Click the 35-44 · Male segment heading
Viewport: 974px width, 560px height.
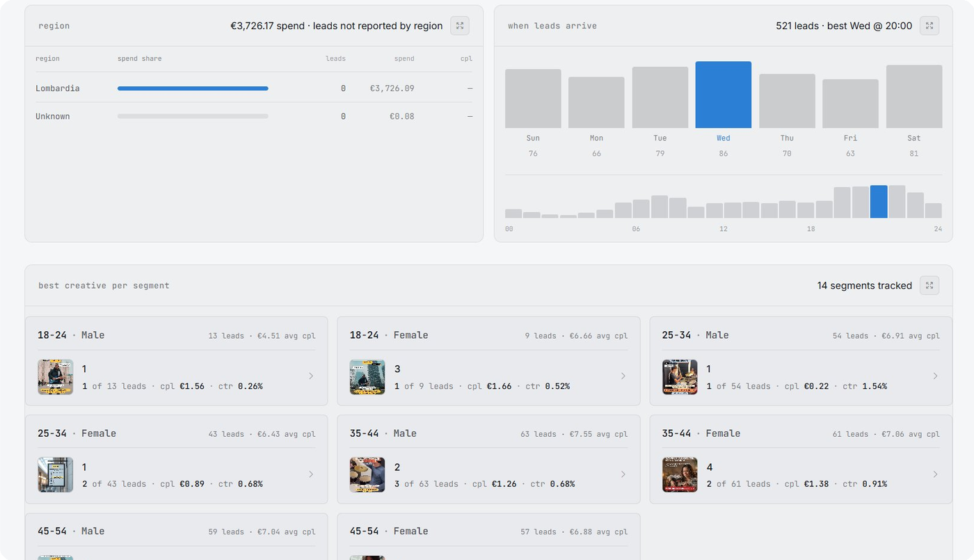click(383, 433)
